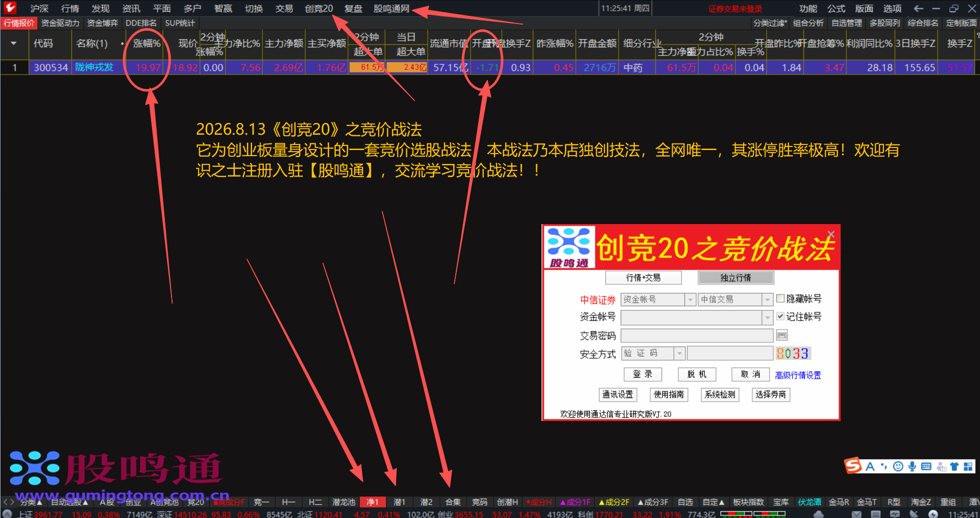Open the 功能 menu at top right
The image size is (980, 518).
click(808, 9)
